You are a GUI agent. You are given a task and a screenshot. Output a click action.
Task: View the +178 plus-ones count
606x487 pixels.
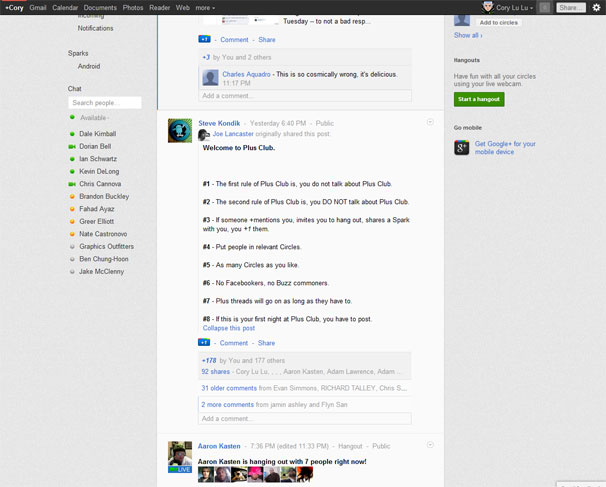tap(209, 361)
